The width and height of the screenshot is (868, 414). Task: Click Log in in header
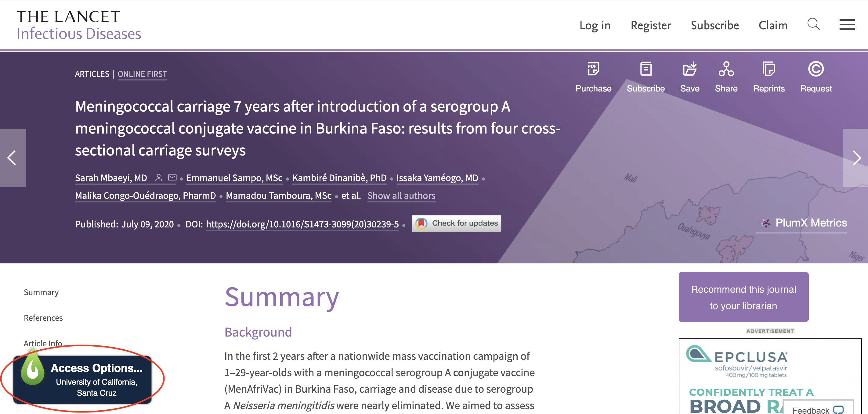[595, 25]
